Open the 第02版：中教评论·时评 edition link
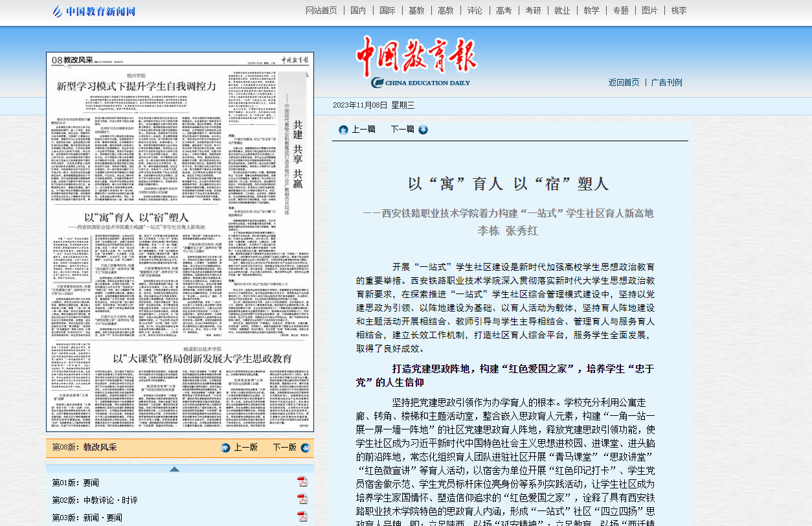Image resolution: width=812 pixels, height=526 pixels. pos(95,500)
